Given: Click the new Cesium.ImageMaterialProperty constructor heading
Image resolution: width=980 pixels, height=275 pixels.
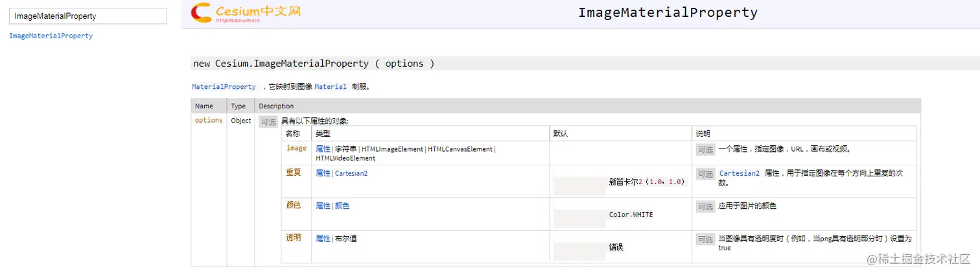Looking at the screenshot, I should [x=314, y=64].
